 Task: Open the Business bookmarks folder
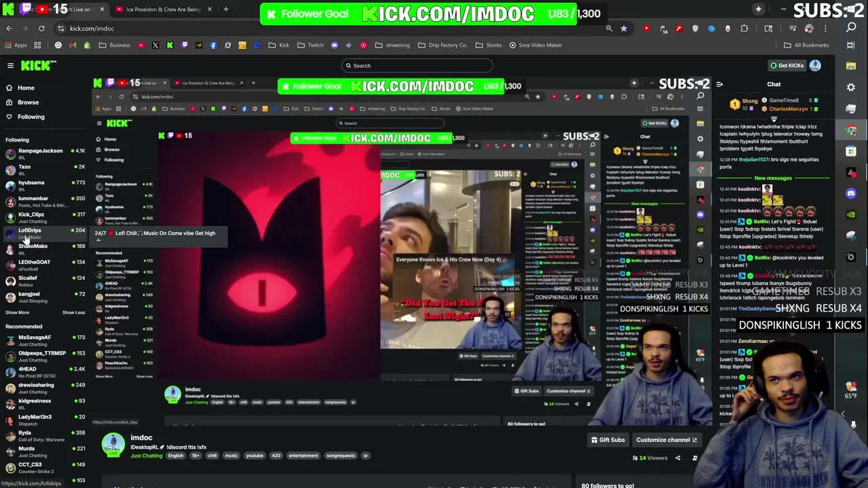115,45
